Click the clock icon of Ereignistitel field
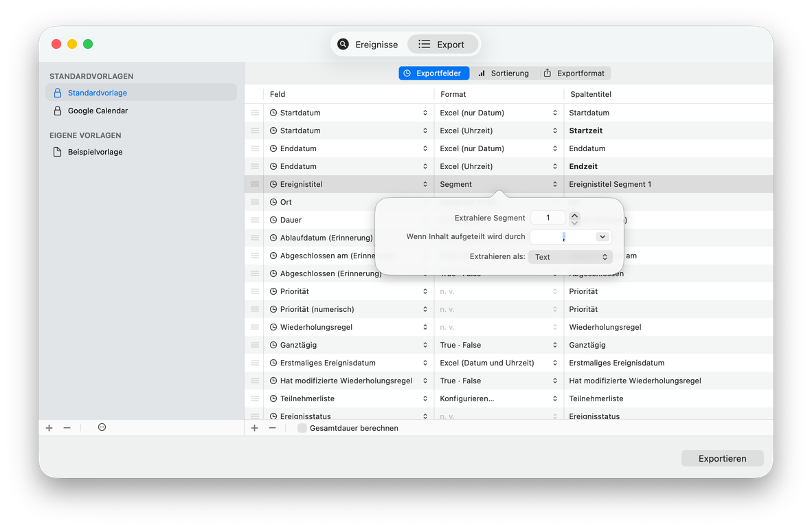The height and width of the screenshot is (529, 812). 273,184
